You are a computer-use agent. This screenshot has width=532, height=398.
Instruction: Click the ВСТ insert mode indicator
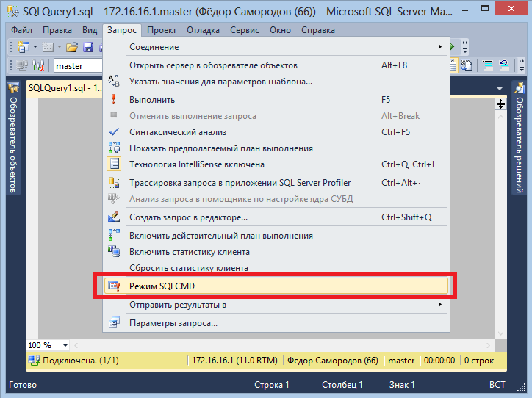point(497,385)
